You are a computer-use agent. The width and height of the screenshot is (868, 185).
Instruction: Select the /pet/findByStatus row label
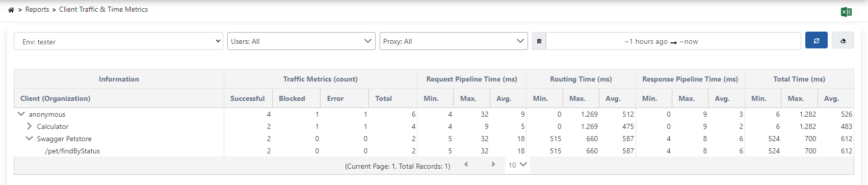coord(72,151)
